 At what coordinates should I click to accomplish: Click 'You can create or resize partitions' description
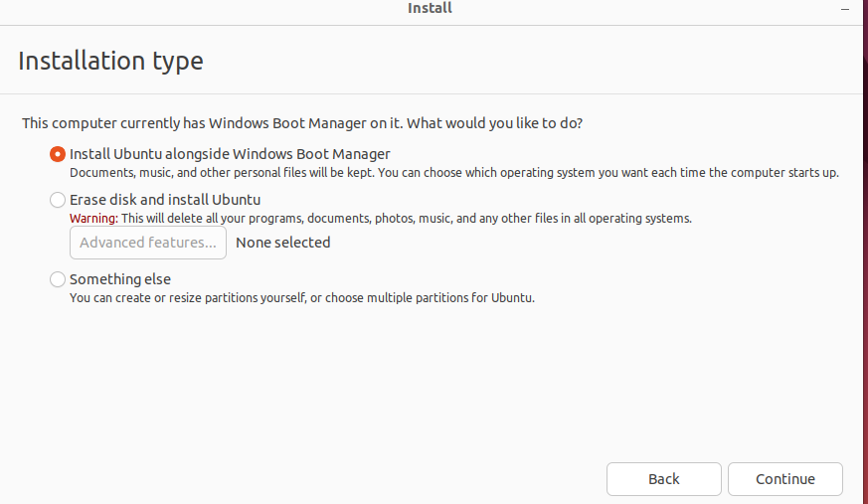click(302, 298)
